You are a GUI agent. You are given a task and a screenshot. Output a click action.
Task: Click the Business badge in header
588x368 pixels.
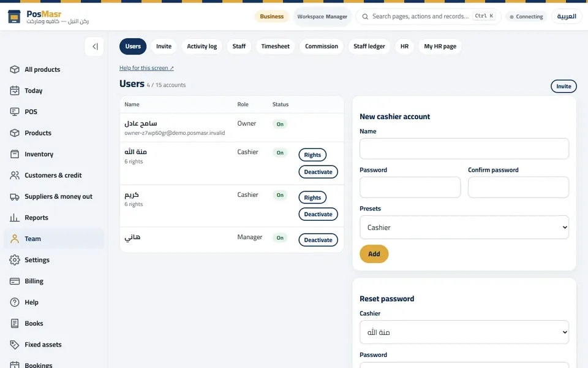[x=271, y=17]
